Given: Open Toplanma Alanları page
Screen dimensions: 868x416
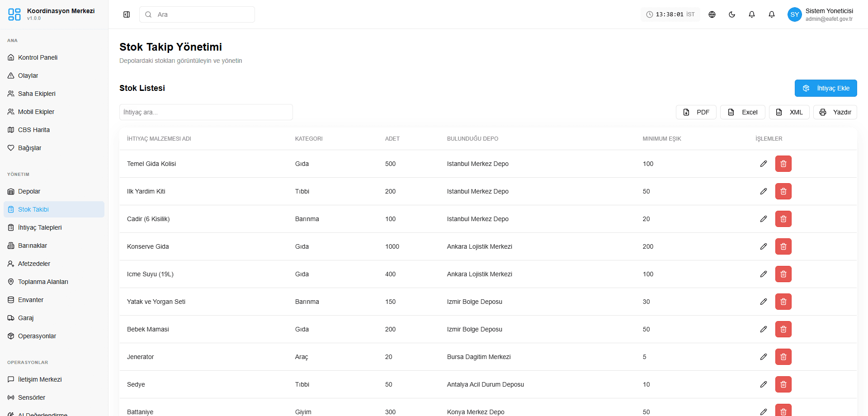Looking at the screenshot, I should pos(54,282).
